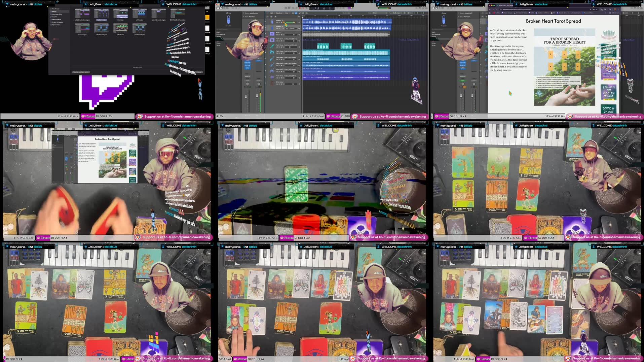Enable Cycle mode in the transport bar
Image resolution: width=644 pixels, height=362 pixels.
click(304, 8)
